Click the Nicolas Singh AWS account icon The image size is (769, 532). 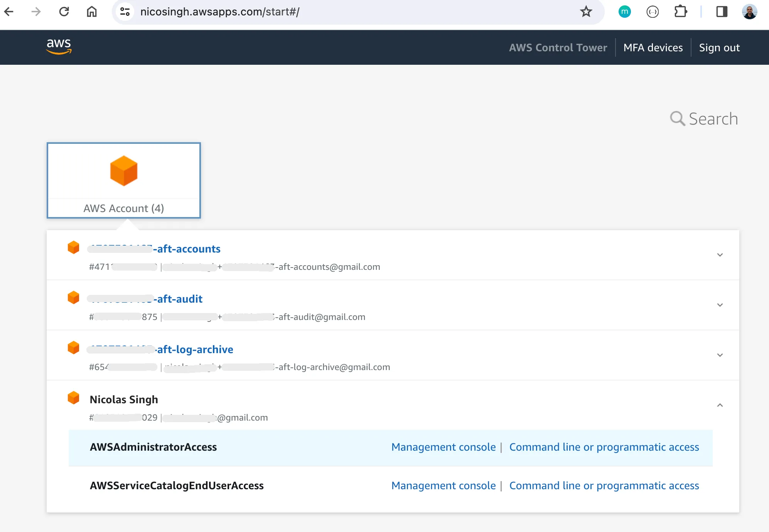pyautogui.click(x=73, y=399)
